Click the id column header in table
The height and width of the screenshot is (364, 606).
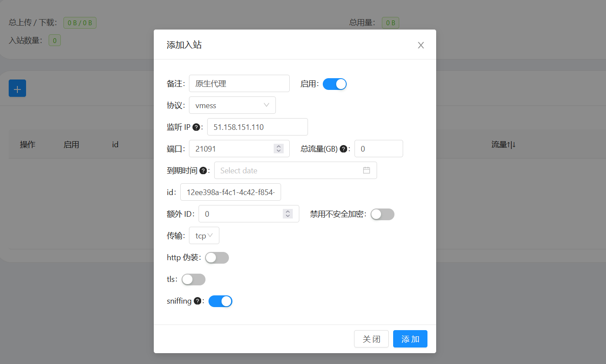115,145
